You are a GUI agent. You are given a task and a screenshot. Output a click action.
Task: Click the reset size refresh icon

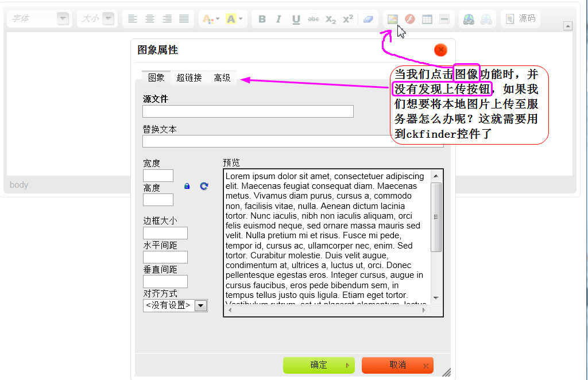click(x=204, y=186)
